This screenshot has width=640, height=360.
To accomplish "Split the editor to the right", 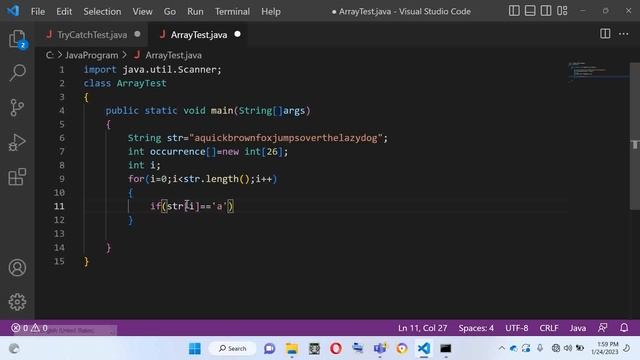I will pyautogui.click(x=605, y=34).
